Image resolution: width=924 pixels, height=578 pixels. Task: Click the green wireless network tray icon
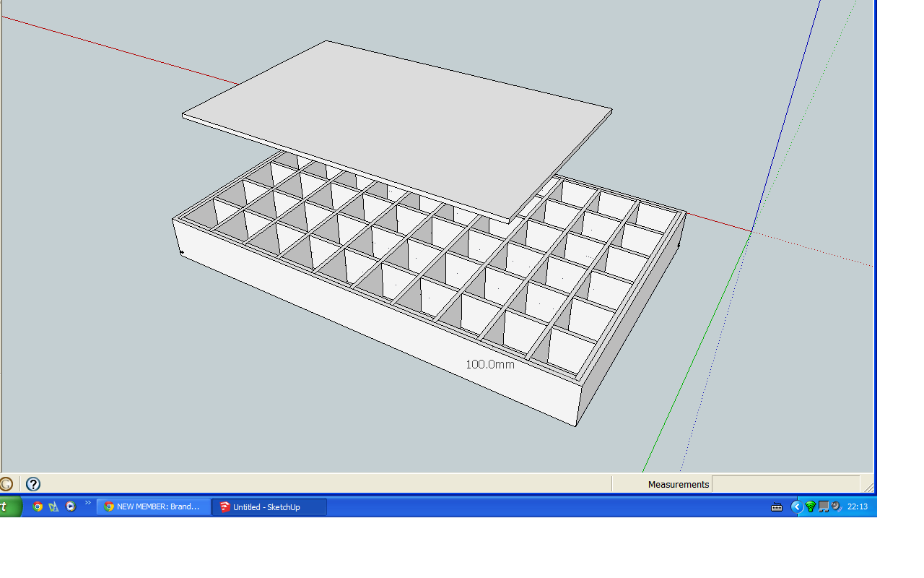point(810,506)
